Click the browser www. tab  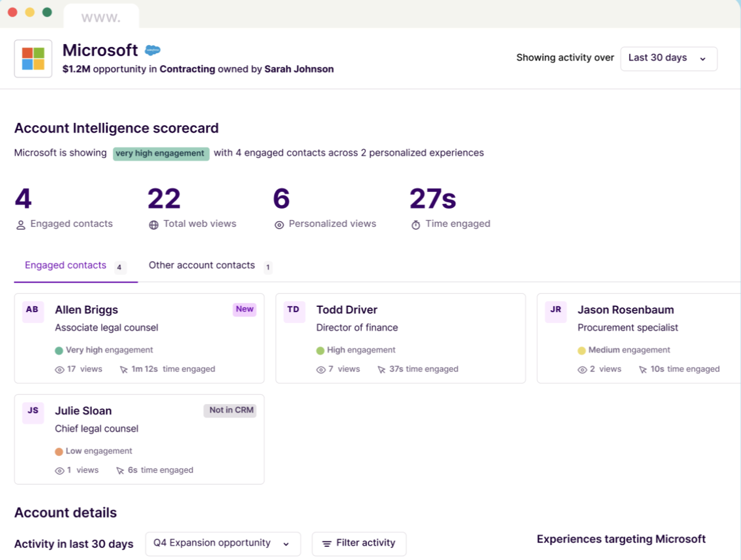point(101,18)
